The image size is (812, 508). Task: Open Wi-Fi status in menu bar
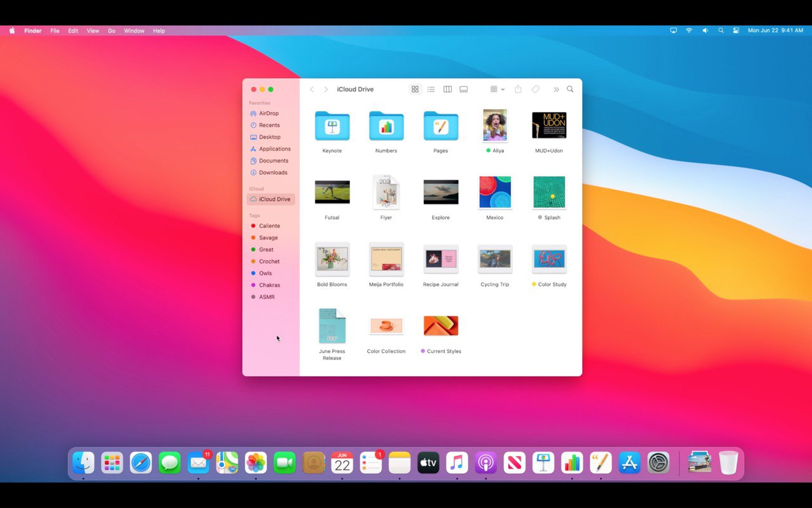(689, 30)
